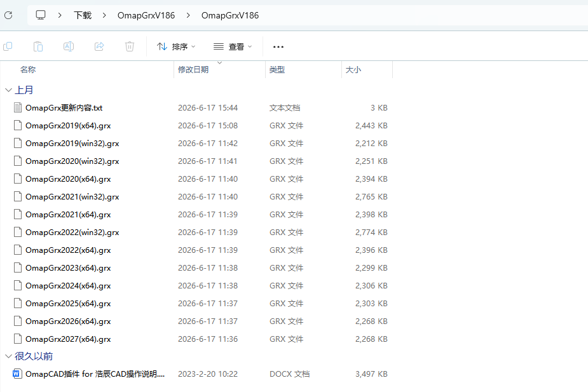
Task: Select the 很久以前 group heading
Action: (34, 356)
